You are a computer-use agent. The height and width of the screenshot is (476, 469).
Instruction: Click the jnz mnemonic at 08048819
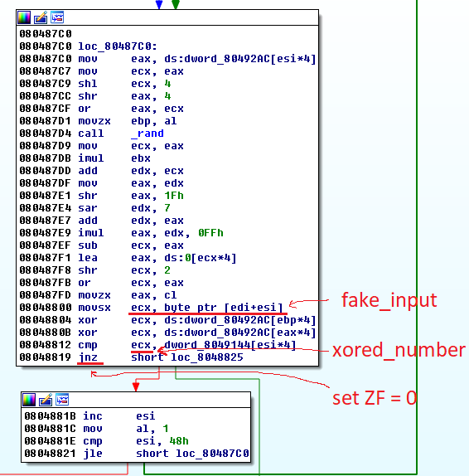88,357
